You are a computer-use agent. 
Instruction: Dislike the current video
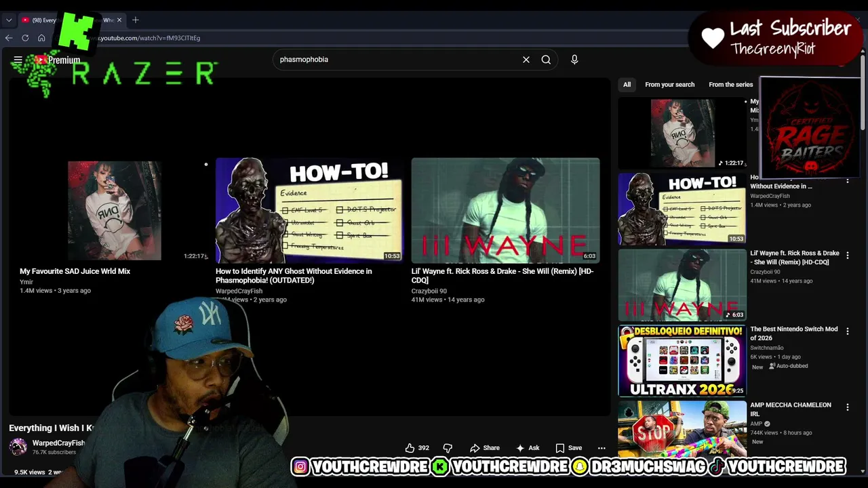[x=448, y=448]
